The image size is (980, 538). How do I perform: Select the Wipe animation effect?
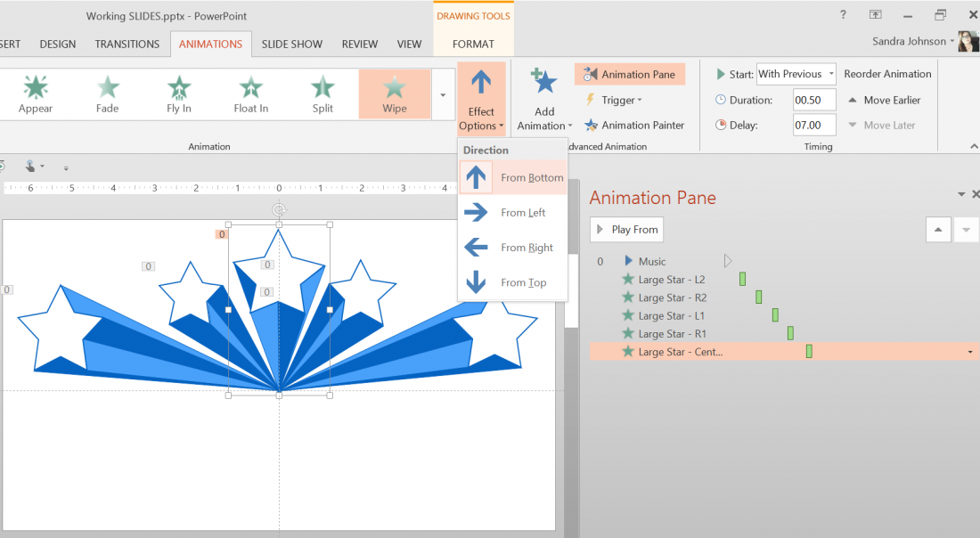[394, 94]
